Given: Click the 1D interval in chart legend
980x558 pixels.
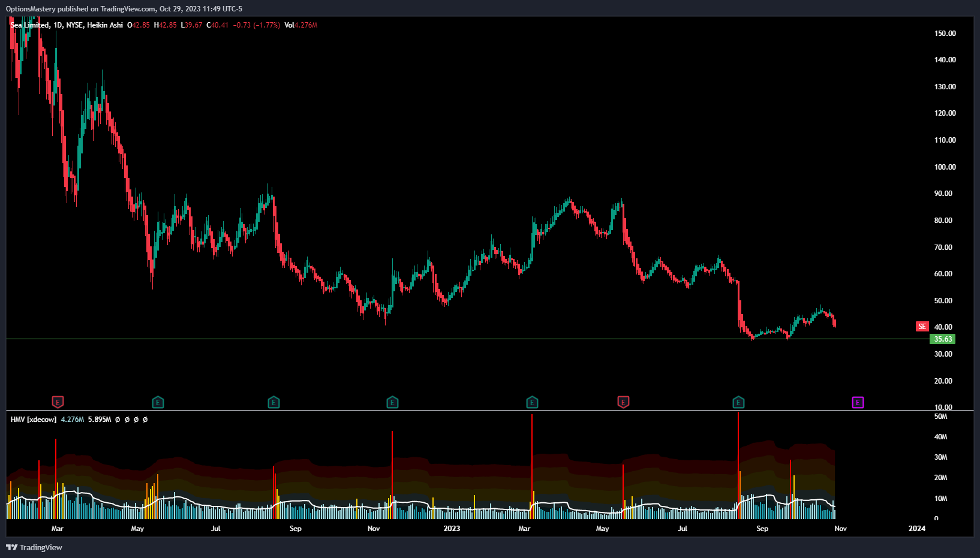Looking at the screenshot, I should 58,25.
